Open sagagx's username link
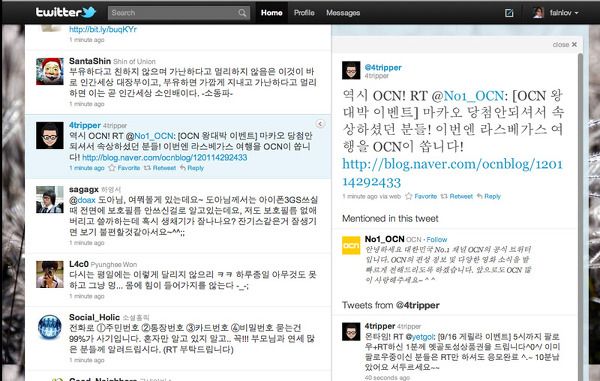 pos(84,189)
